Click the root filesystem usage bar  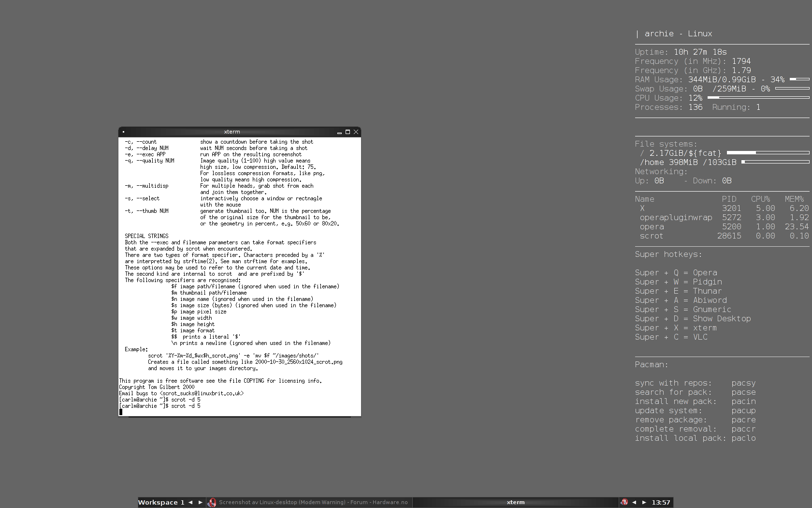pyautogui.click(x=768, y=152)
